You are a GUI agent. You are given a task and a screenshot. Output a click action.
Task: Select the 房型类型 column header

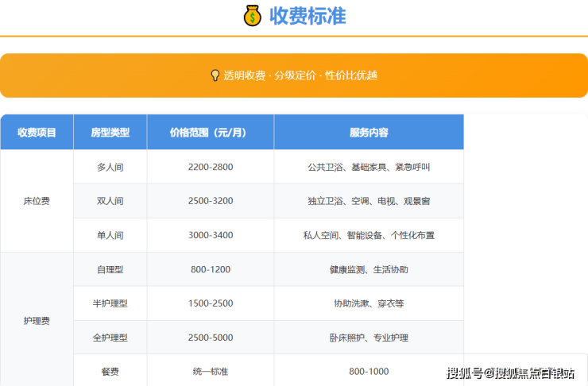coord(110,133)
